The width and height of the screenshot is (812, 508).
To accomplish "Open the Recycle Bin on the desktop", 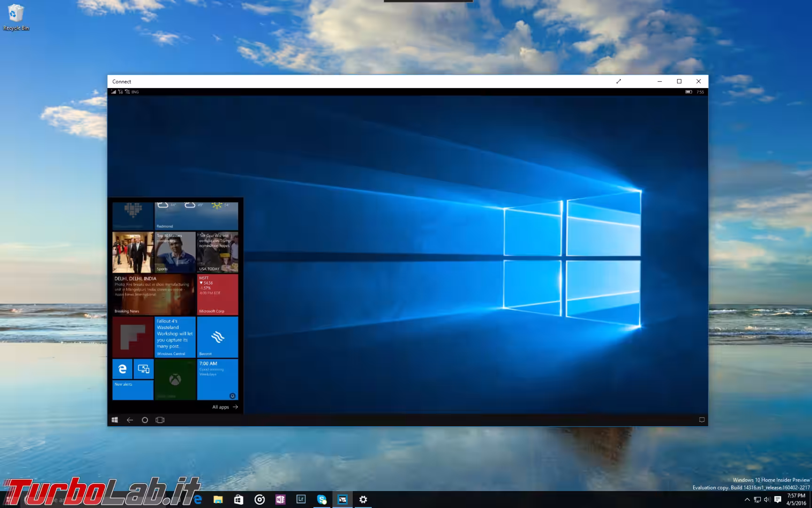I will tap(16, 14).
